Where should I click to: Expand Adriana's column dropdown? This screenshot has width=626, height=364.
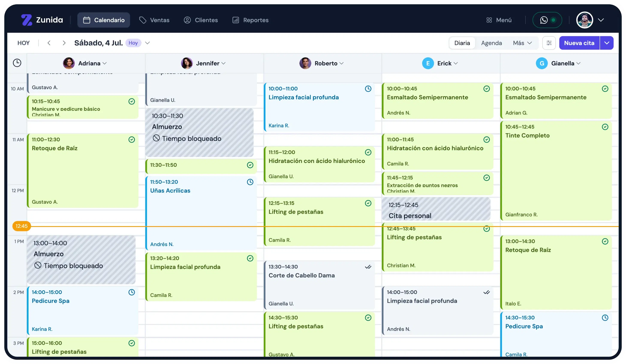[x=105, y=63]
